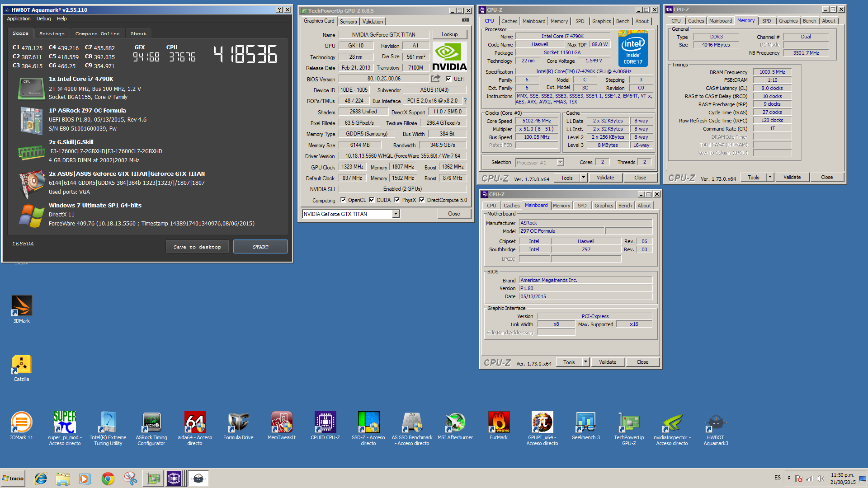Open Bench tab in CPU-Z Mainboard window
The width and height of the screenshot is (868, 488).
point(625,206)
